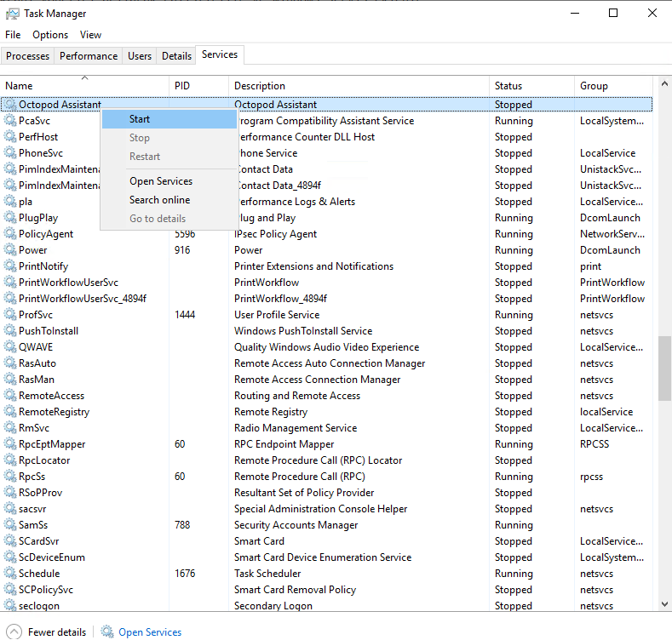Click the RpcSs service name

(32, 477)
